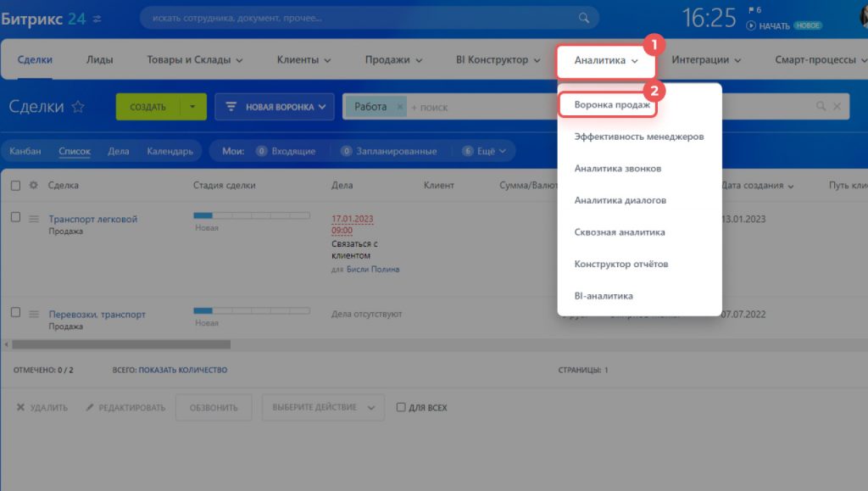
Task: Open deal Транспорт легковой link
Action: (93, 219)
